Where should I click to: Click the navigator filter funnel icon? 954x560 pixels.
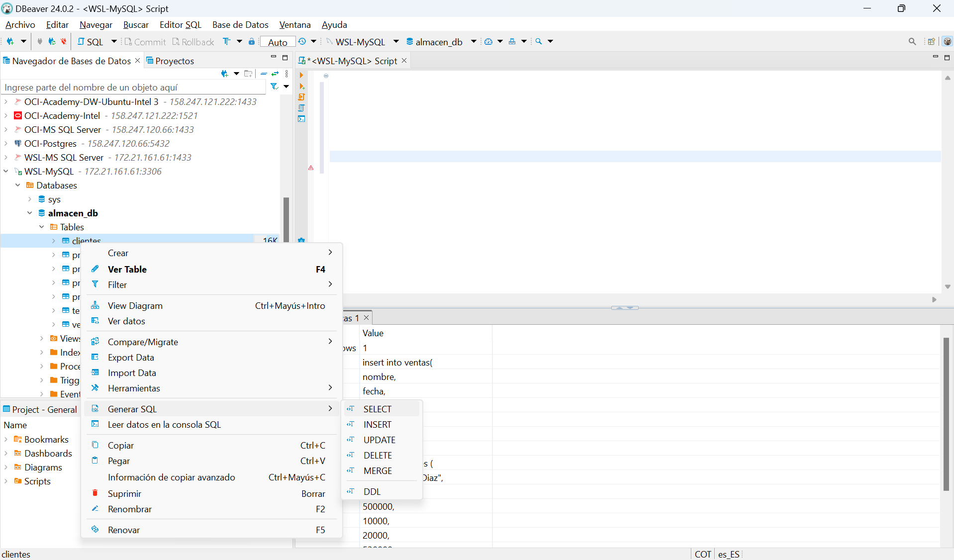tap(274, 87)
